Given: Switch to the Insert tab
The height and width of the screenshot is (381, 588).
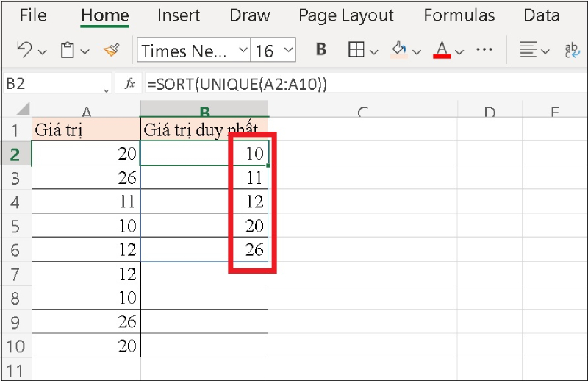Looking at the screenshot, I should (x=177, y=15).
